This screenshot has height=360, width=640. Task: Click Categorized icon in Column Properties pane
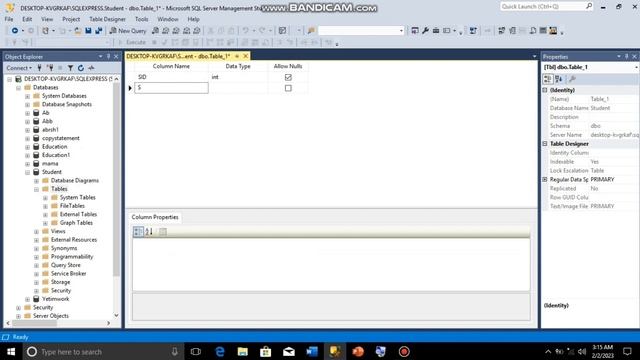coord(138,231)
